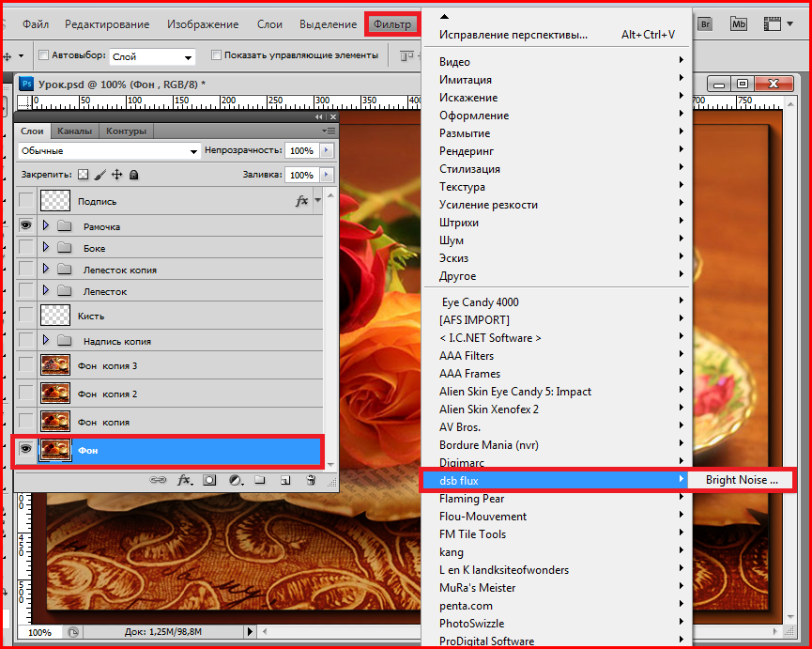Screen dimensions: 812x649
Task: Open the Изображение menu
Action: point(203,24)
